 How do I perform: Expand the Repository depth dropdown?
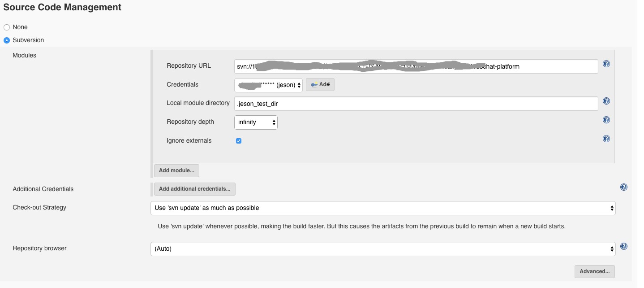(x=256, y=122)
